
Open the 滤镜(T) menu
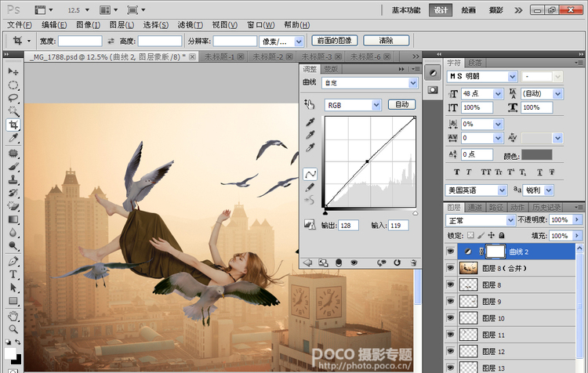[x=191, y=25]
